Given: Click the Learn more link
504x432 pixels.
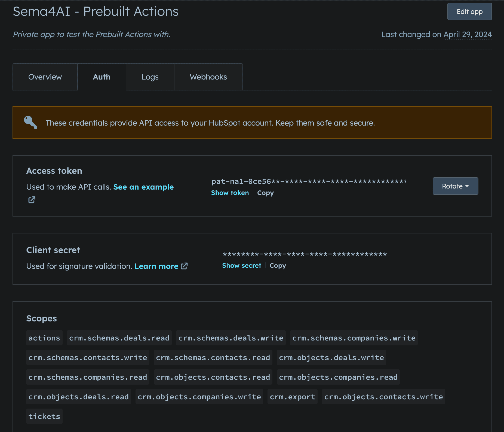Looking at the screenshot, I should tap(156, 266).
